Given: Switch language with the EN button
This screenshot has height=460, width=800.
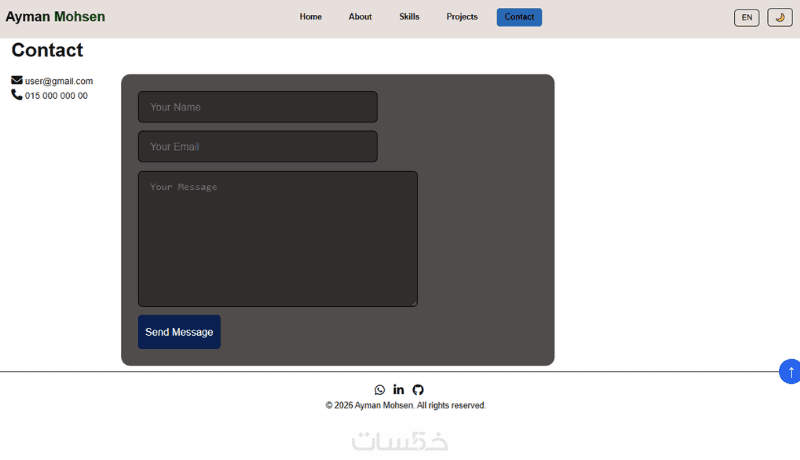Looking at the screenshot, I should coord(746,17).
